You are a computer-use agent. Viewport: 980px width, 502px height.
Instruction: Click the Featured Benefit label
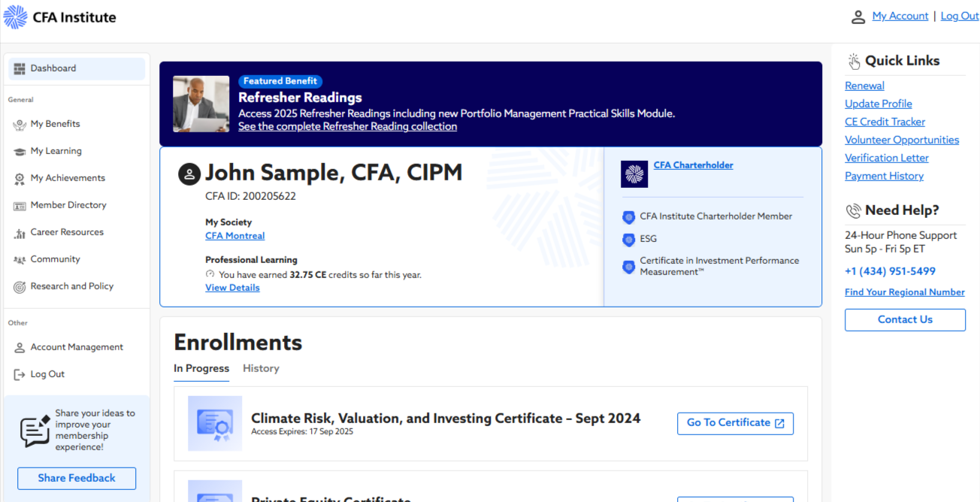tap(280, 81)
